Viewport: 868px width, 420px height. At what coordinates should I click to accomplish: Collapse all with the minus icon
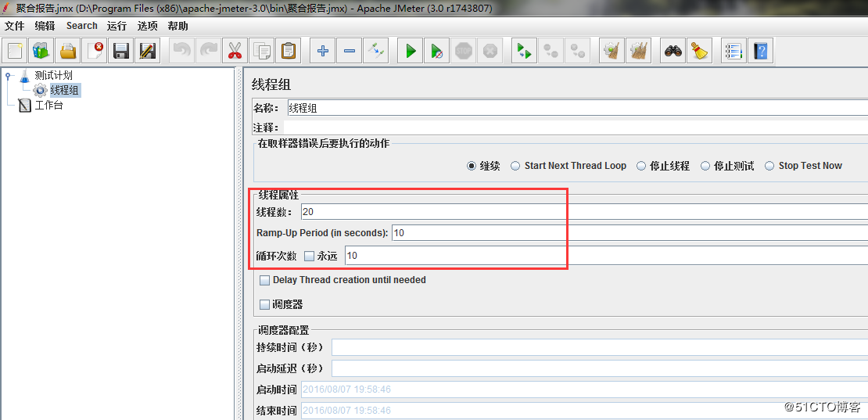[x=350, y=52]
